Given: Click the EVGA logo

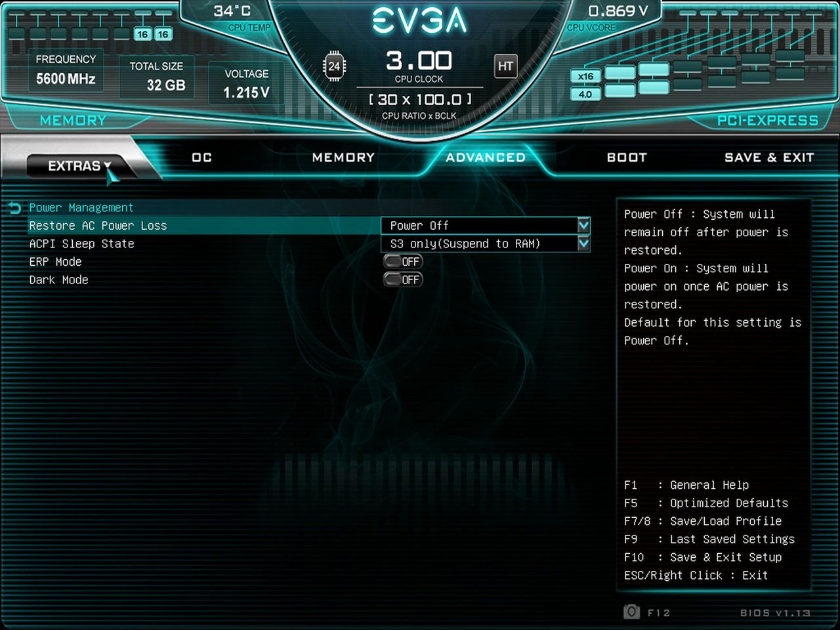Looking at the screenshot, I should tap(420, 21).
